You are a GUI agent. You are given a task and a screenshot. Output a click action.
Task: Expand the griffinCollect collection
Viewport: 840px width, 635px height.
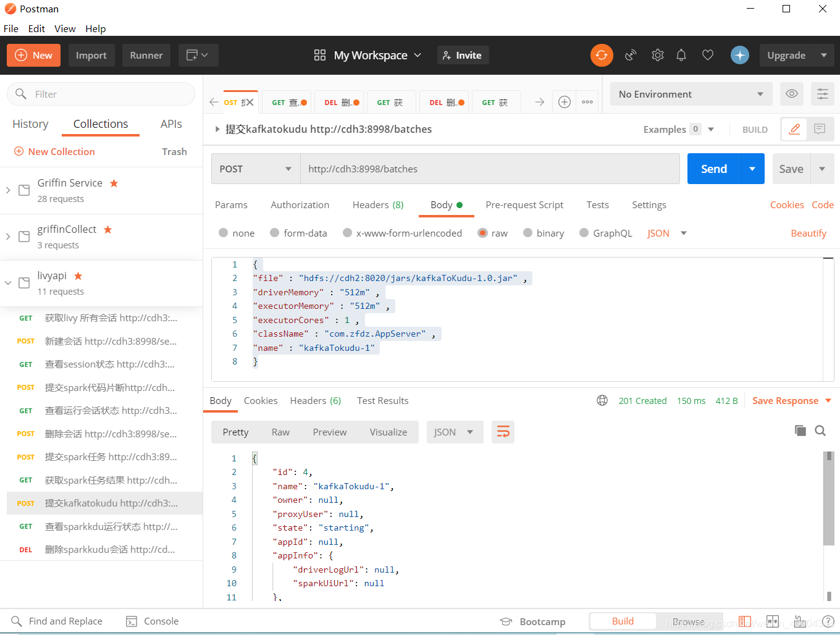8,237
